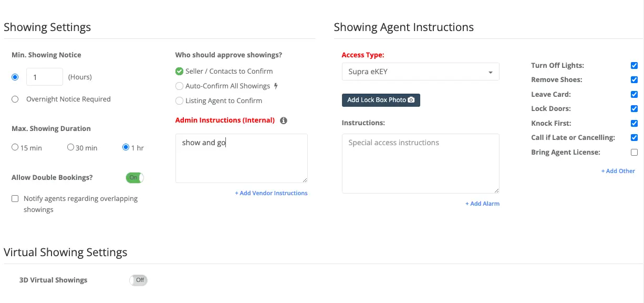Uncheck the Turn Off Lights checkbox
The height and width of the screenshot is (303, 644).
pos(634,66)
